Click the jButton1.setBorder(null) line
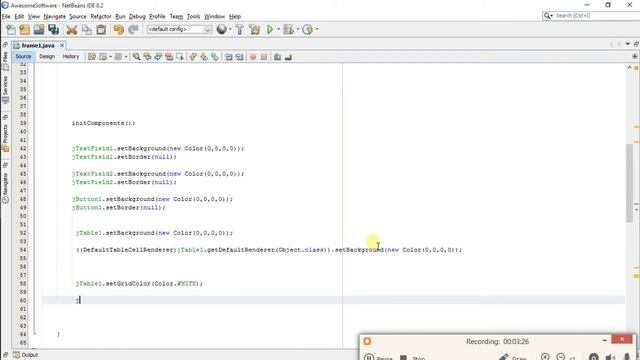Image resolution: width=640 pixels, height=360 pixels. click(118, 208)
